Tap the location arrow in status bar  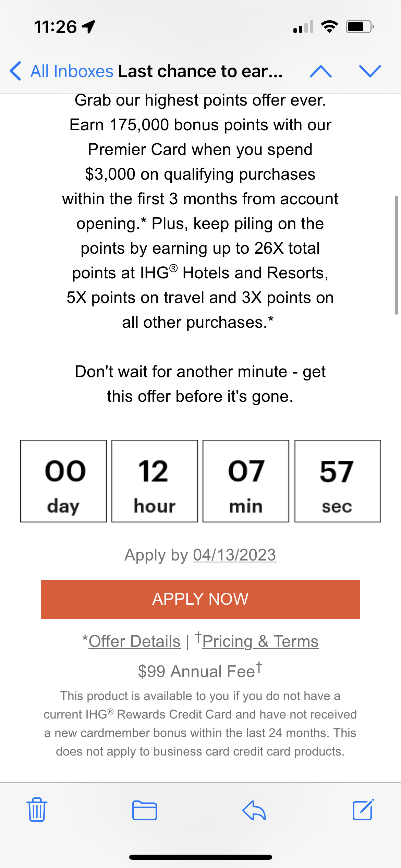tap(89, 27)
